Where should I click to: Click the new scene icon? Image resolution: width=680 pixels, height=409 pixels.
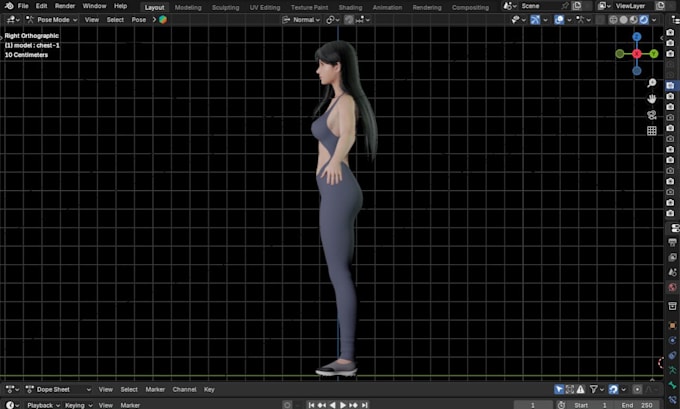pos(577,6)
